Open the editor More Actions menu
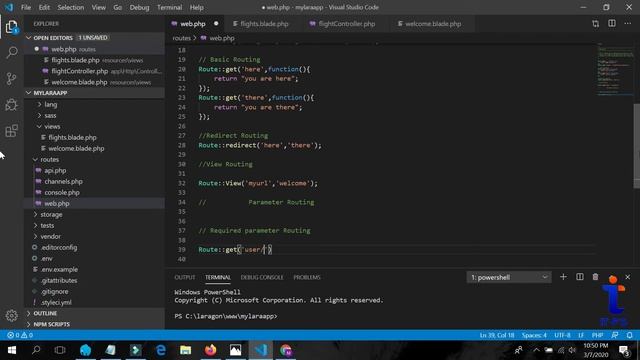640x360 pixels. 628,23
